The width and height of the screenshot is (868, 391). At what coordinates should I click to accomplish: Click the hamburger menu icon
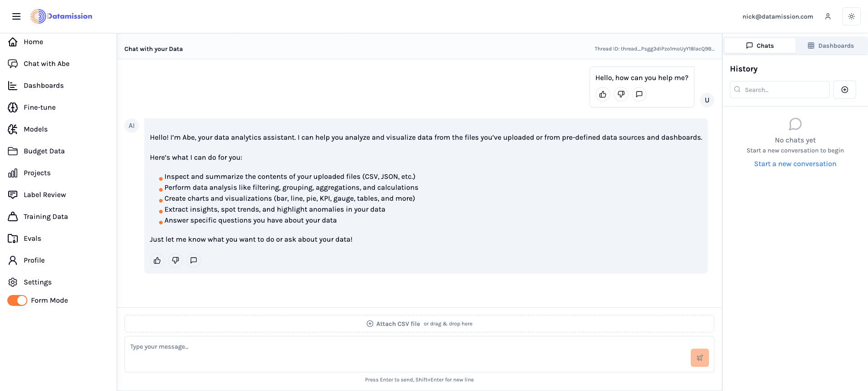point(16,16)
